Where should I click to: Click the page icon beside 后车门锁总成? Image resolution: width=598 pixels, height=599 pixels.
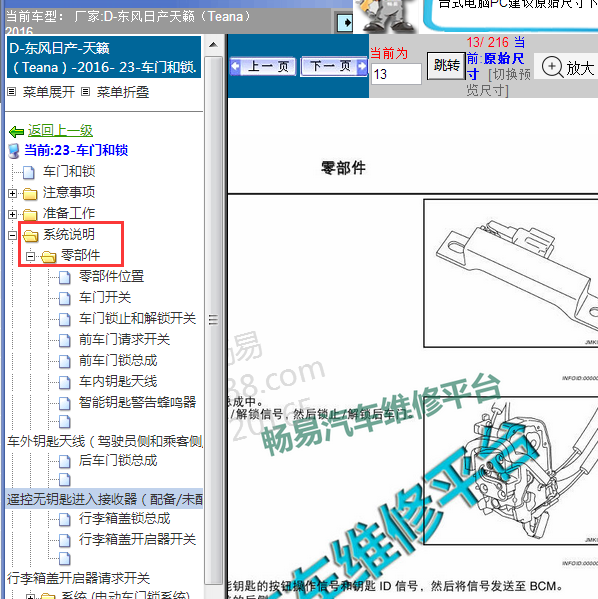click(x=65, y=461)
